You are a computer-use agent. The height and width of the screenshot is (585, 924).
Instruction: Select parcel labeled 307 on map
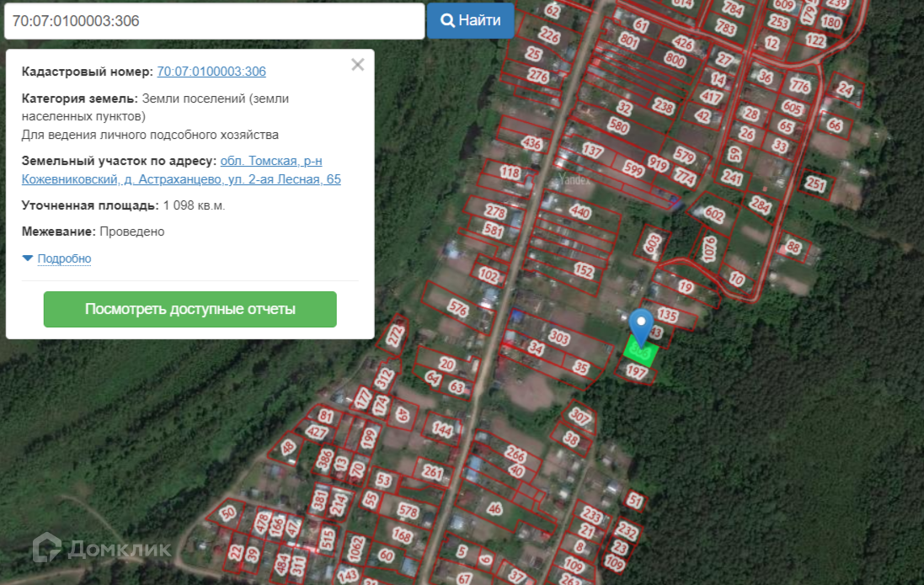pos(580,417)
